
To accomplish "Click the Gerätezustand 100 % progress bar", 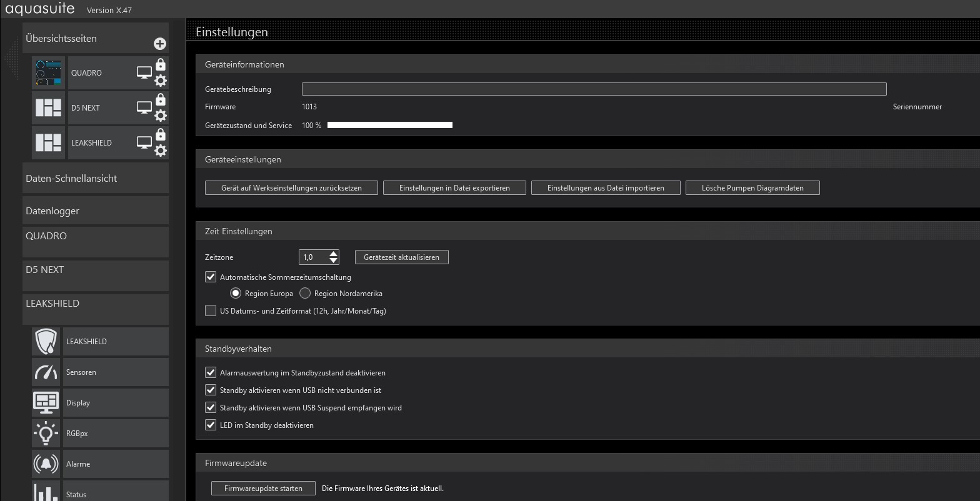I will (390, 125).
